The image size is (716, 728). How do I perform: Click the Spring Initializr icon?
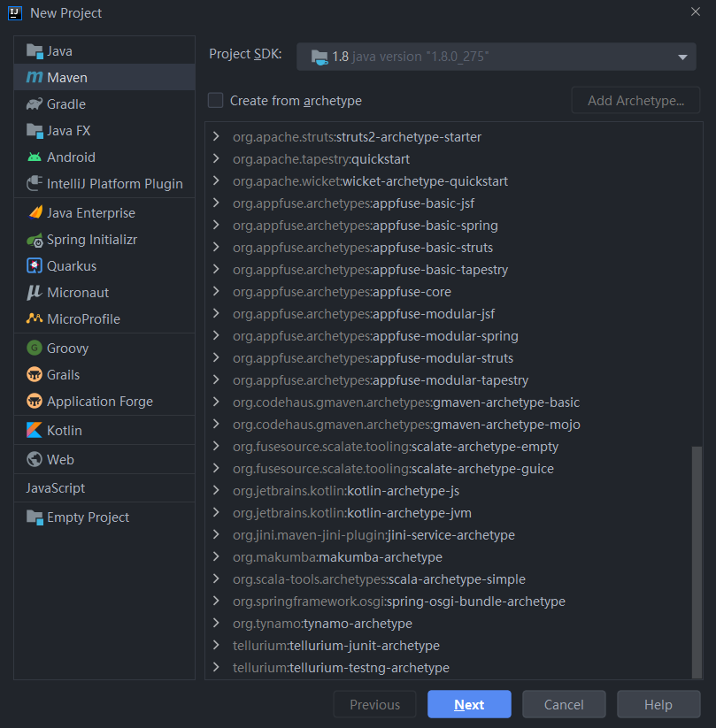(x=35, y=240)
